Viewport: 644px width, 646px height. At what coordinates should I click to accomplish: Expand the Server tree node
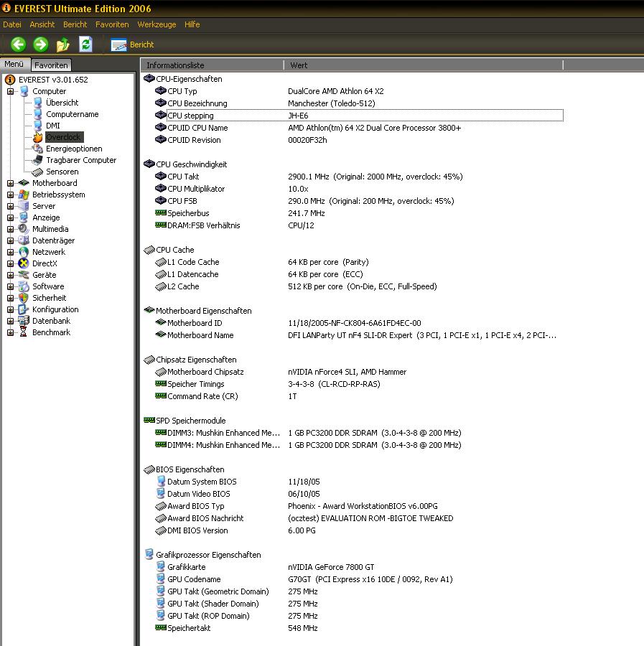[x=10, y=207]
